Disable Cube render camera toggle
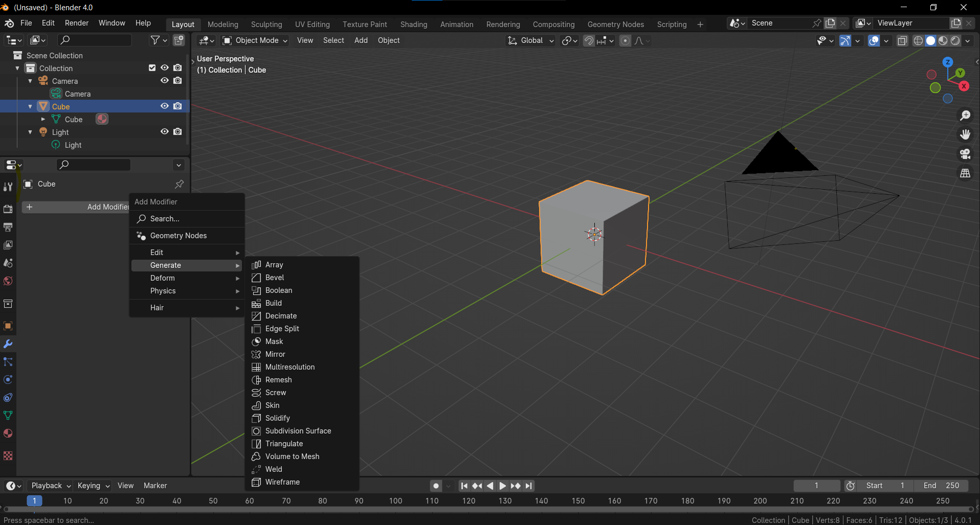This screenshot has width=980, height=525. pyautogui.click(x=177, y=106)
